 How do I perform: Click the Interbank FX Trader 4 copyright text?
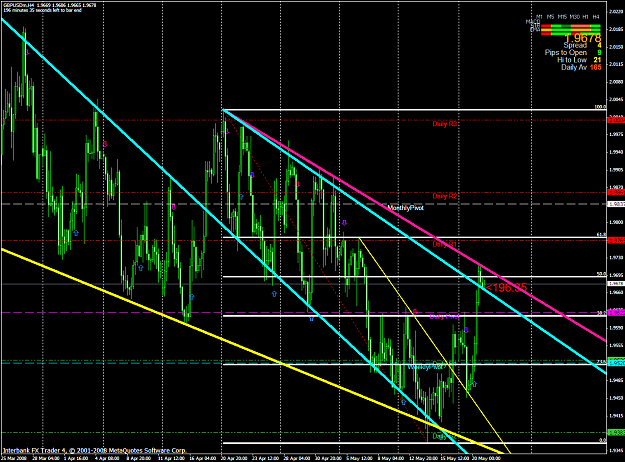point(94,450)
